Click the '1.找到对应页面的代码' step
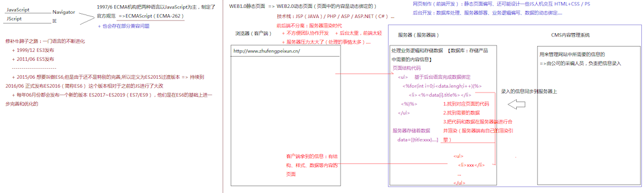 coord(466,104)
